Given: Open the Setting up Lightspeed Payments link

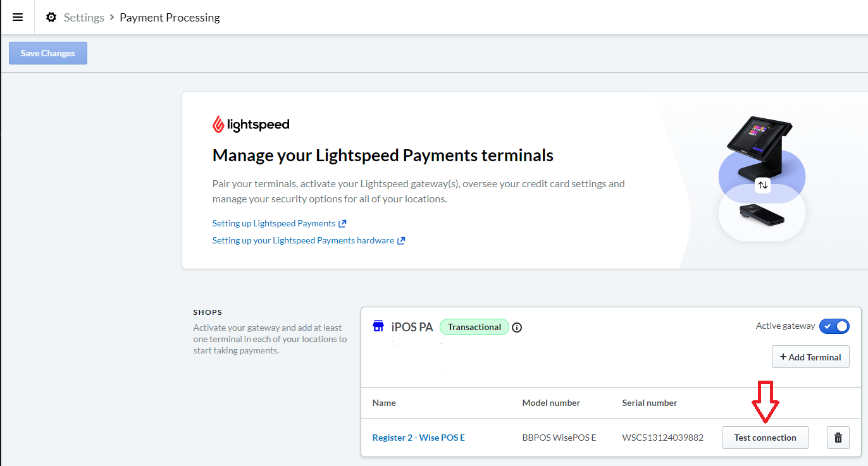Looking at the screenshot, I should click(274, 223).
